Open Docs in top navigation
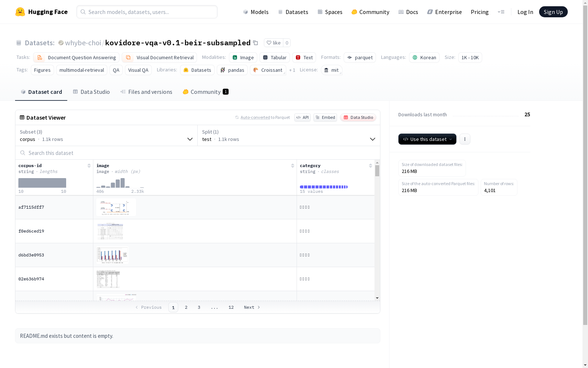 tap(408, 12)
